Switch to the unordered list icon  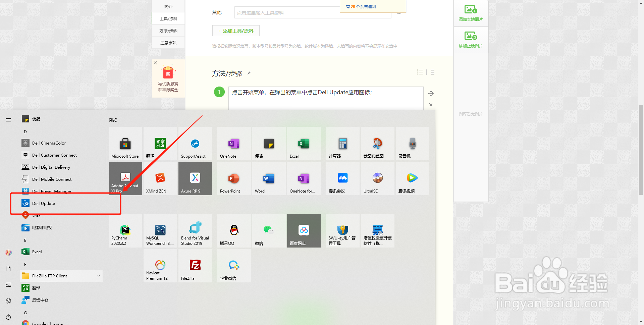pos(432,72)
